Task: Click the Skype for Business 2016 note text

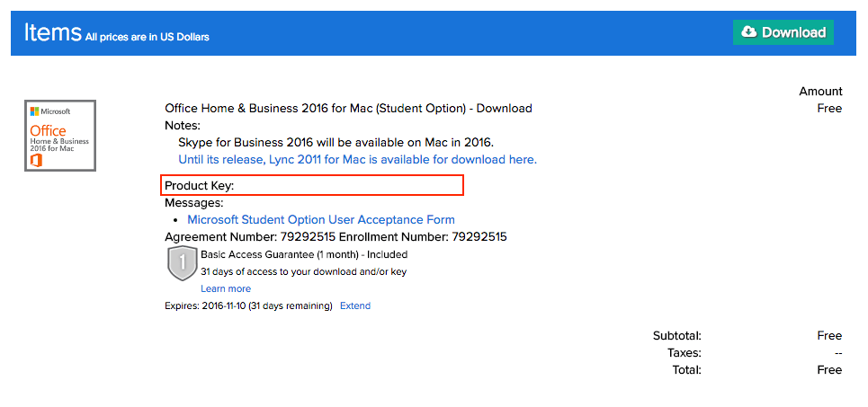Action: [336, 143]
